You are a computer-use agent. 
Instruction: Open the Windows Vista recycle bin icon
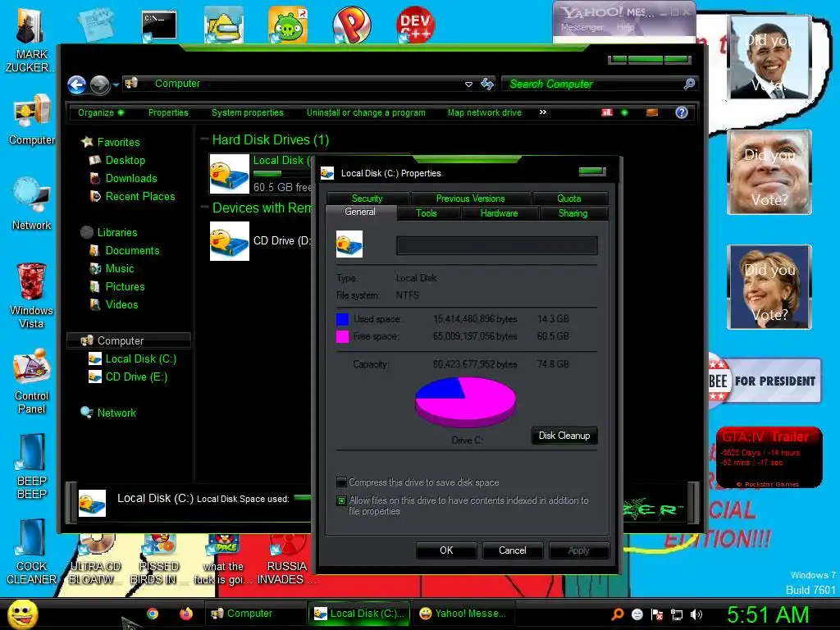click(x=31, y=294)
